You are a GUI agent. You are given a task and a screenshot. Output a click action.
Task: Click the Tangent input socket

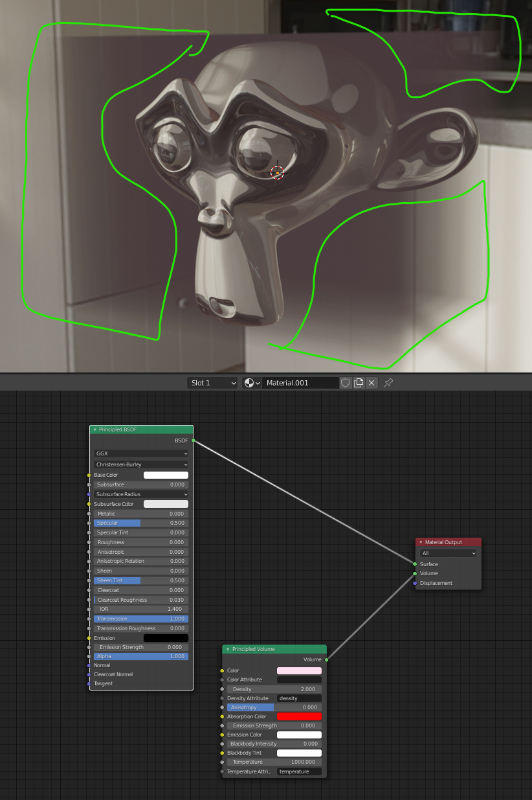pyautogui.click(x=89, y=683)
